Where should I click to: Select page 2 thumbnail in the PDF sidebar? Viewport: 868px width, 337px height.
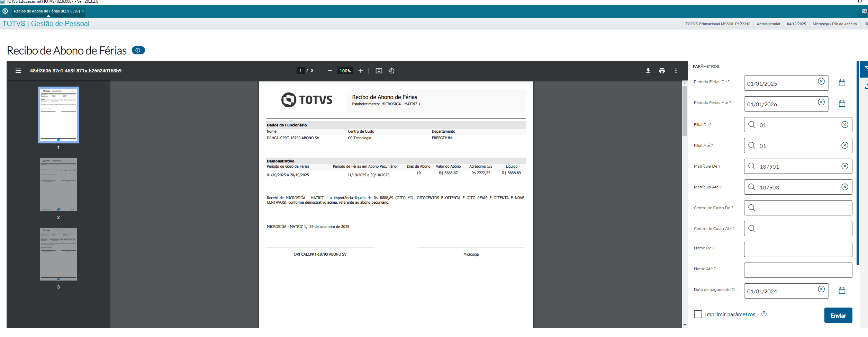tap(58, 185)
